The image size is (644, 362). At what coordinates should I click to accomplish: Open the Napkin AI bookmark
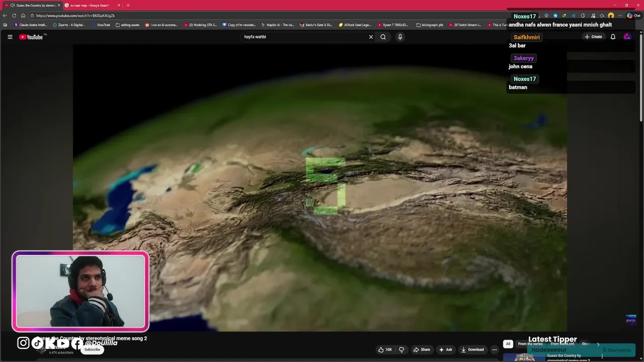tap(278, 25)
